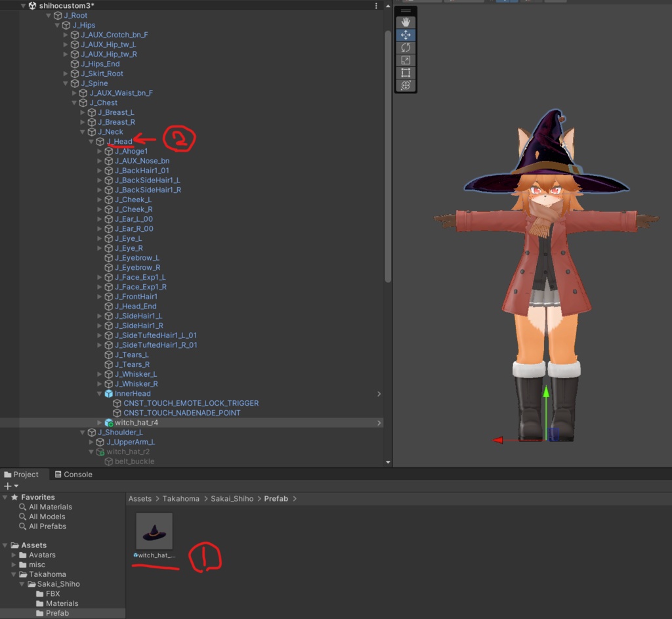
Task: Select CNST_TOUCH_EMOTE_LOCK_TRIGGER object
Action: (191, 403)
